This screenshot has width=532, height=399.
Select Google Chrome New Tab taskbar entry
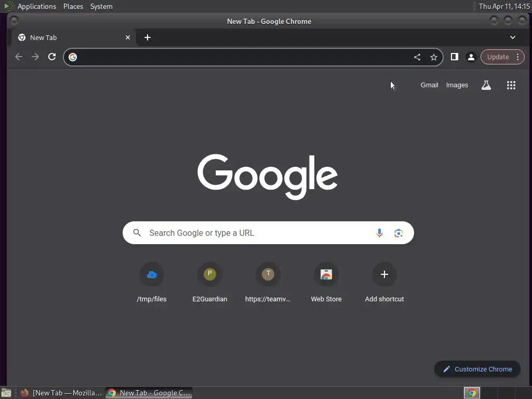(149, 393)
